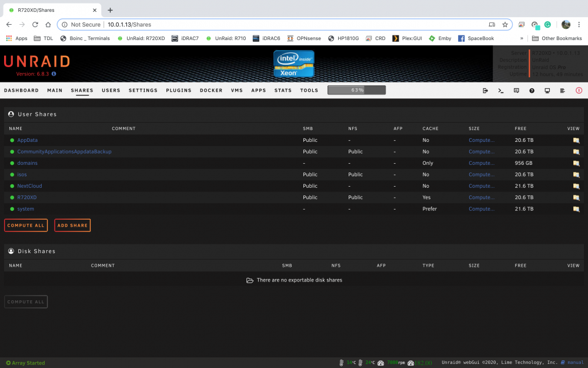This screenshot has width=588, height=368.
Task: Click the 63% progress bar
Action: point(356,90)
